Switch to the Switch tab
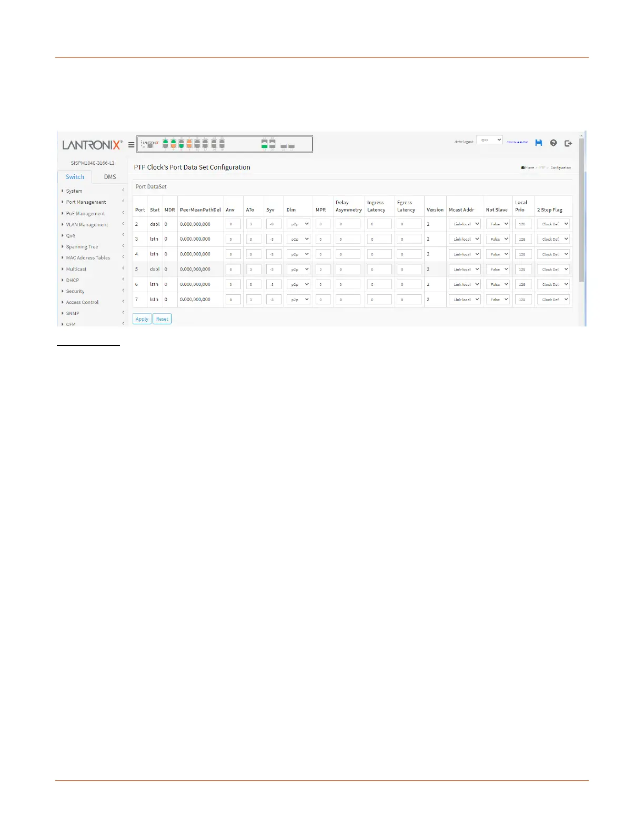The height and width of the screenshot is (834, 644). point(75,177)
